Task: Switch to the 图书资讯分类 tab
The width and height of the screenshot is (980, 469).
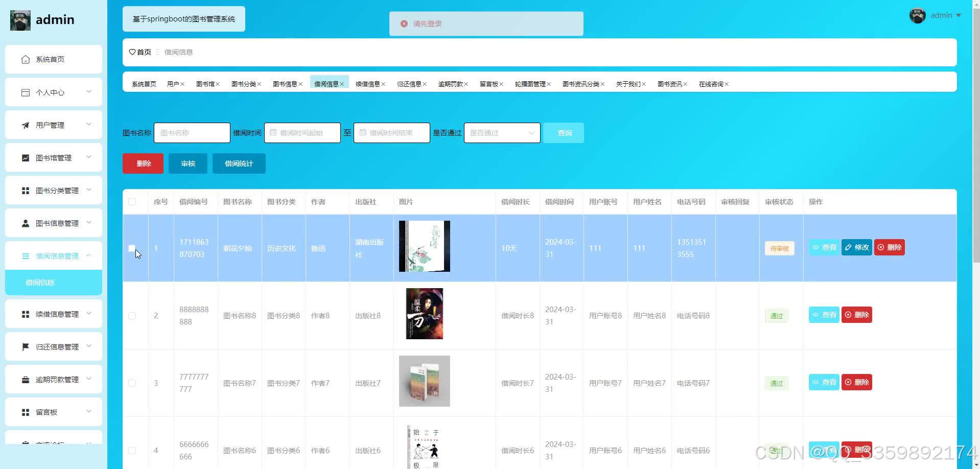Action: (580, 84)
